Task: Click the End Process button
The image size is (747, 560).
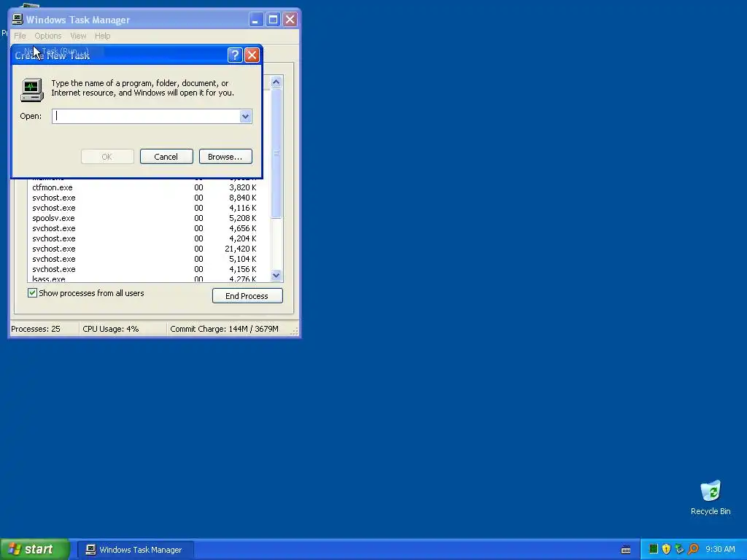Action: (x=247, y=296)
